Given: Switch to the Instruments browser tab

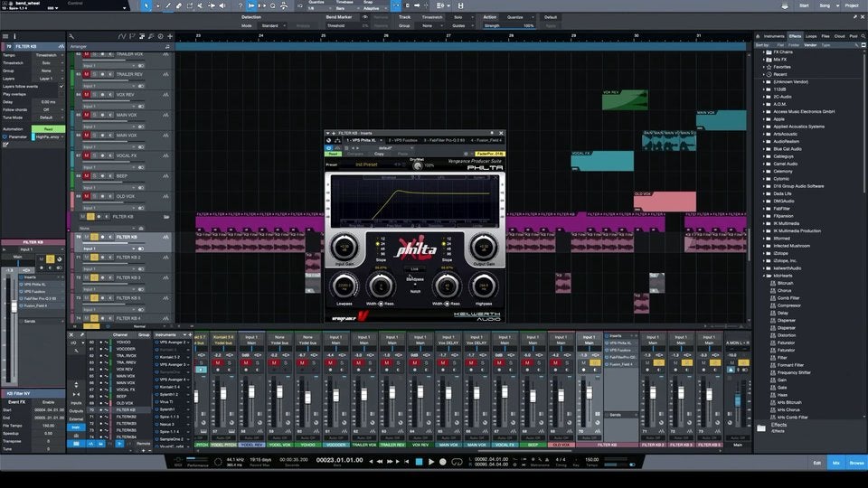Looking at the screenshot, I should click(774, 36).
